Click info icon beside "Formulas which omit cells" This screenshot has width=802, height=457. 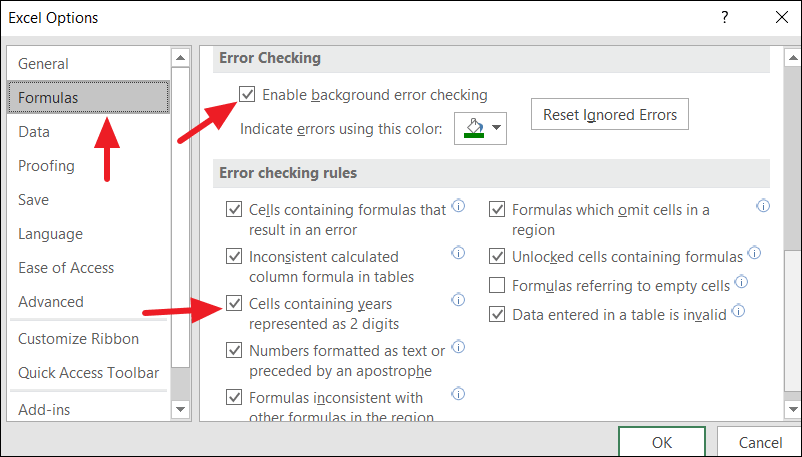763,206
